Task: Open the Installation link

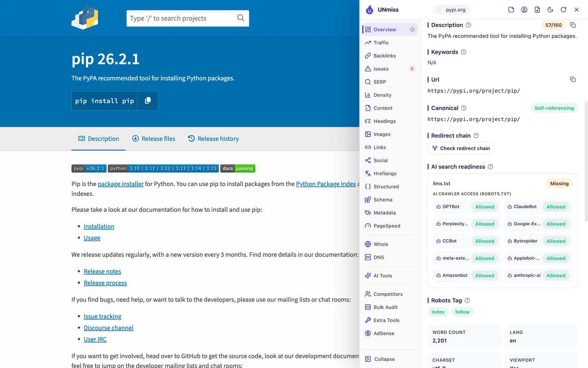Action: tap(99, 227)
